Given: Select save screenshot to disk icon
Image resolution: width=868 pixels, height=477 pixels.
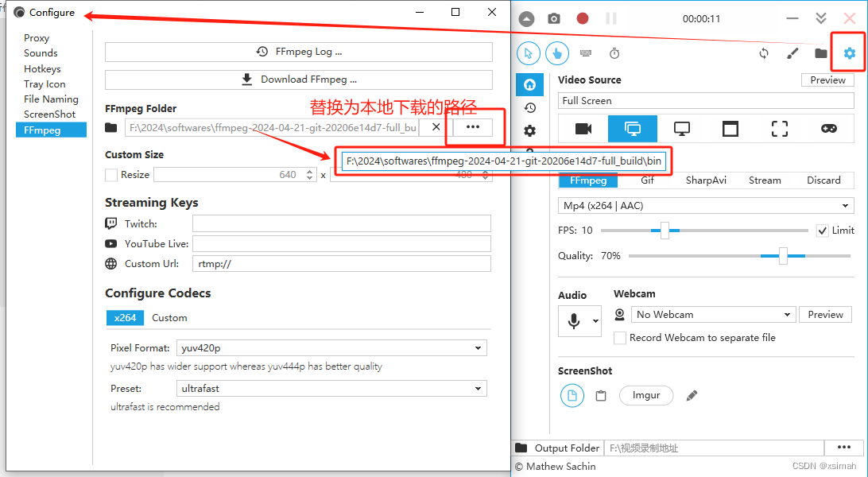Looking at the screenshot, I should [x=572, y=396].
